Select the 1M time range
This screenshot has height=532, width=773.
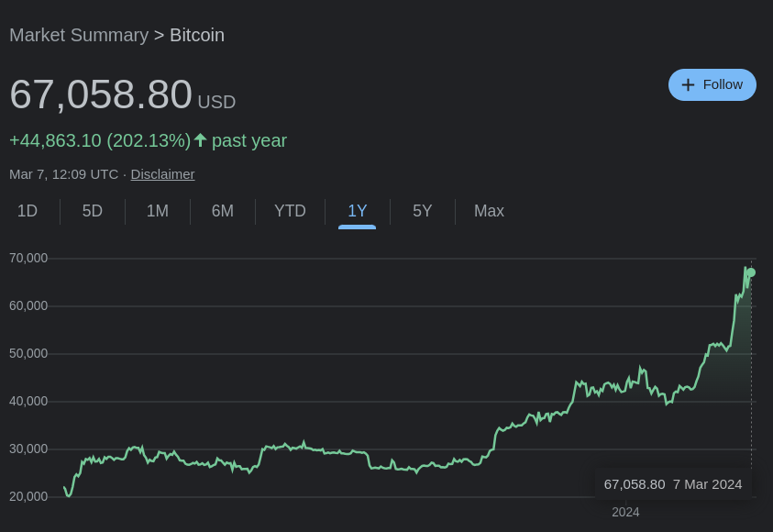[x=158, y=211]
